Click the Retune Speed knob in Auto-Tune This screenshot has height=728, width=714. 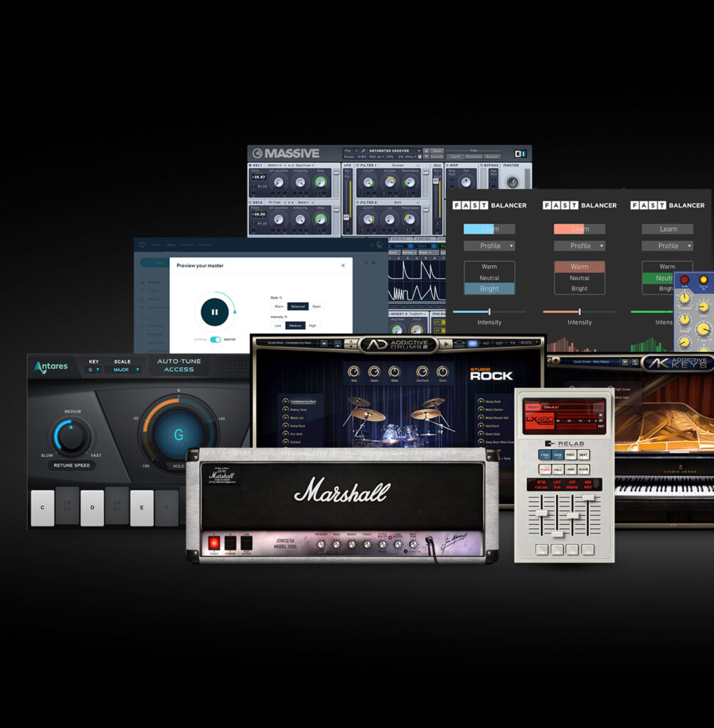click(x=71, y=437)
